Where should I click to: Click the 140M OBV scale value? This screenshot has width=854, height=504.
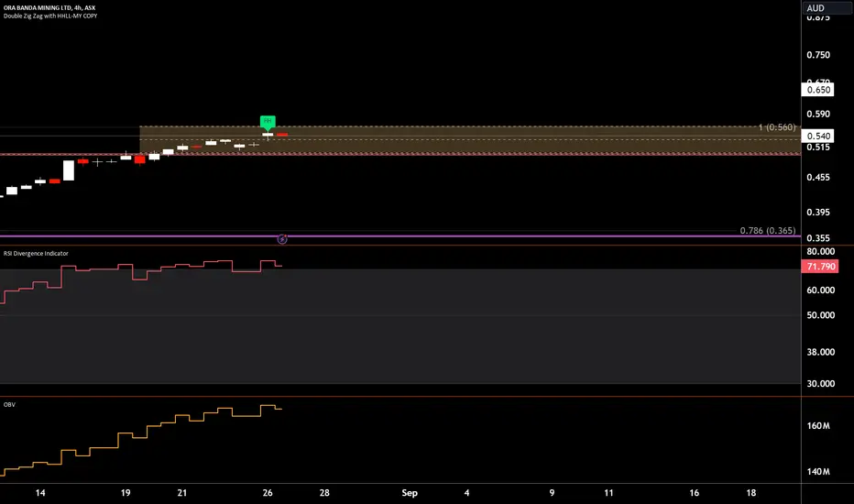(818, 471)
